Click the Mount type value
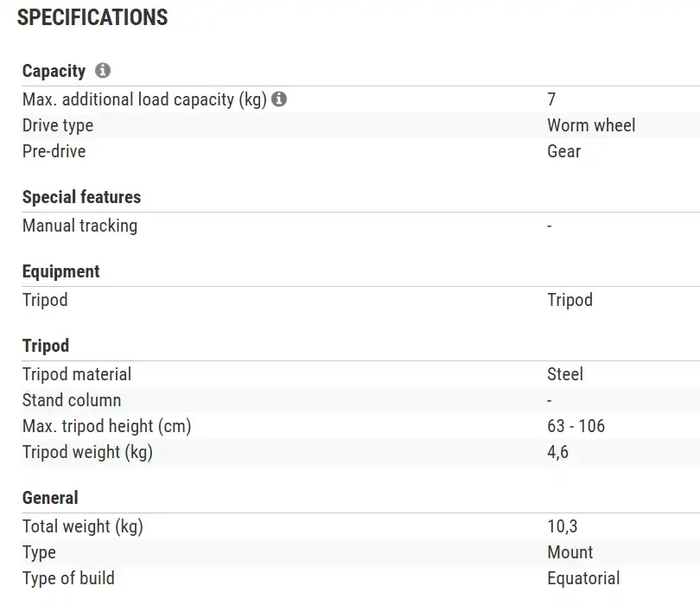The width and height of the screenshot is (700, 605). (x=570, y=552)
